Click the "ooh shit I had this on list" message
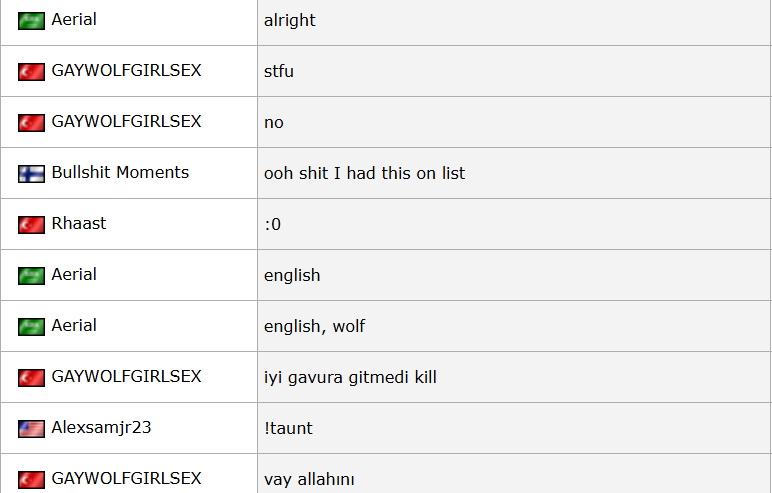Screen dimensions: 772x493 [364, 173]
